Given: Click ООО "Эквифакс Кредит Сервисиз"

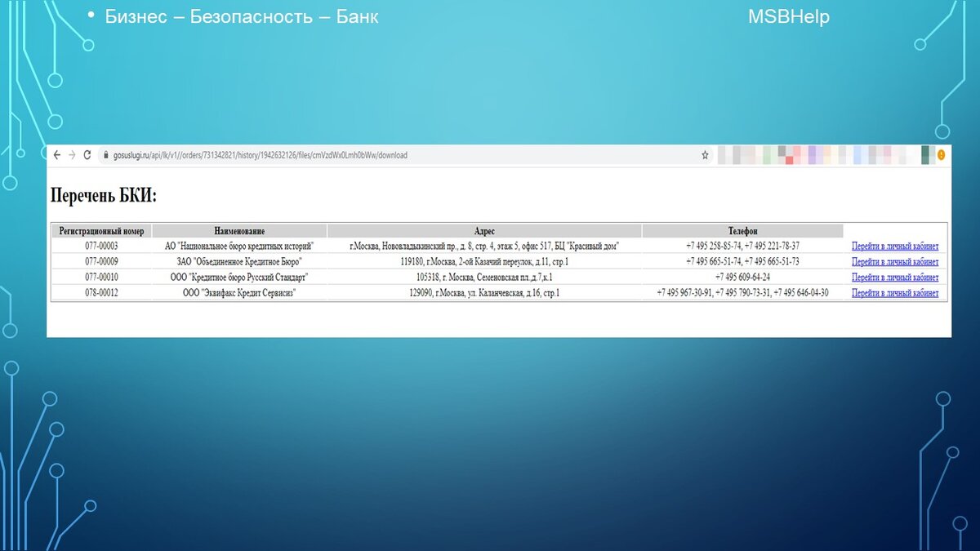Looking at the screenshot, I should coord(239,293).
